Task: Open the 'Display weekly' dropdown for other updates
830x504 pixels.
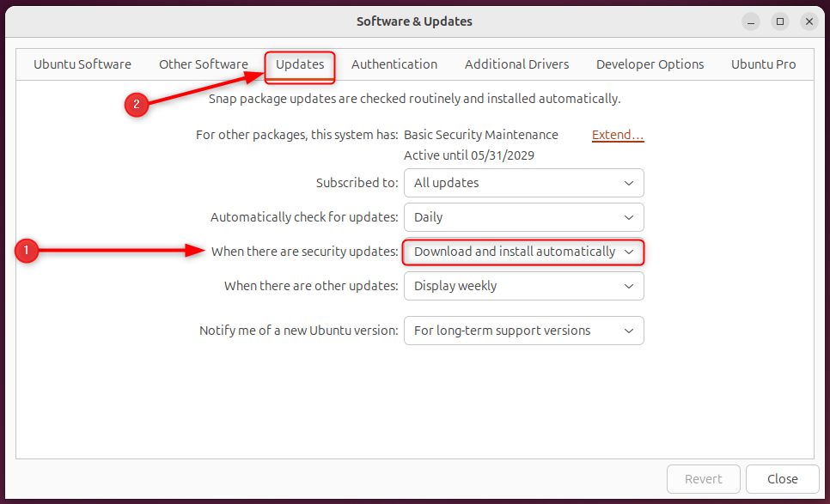Action: [x=523, y=286]
